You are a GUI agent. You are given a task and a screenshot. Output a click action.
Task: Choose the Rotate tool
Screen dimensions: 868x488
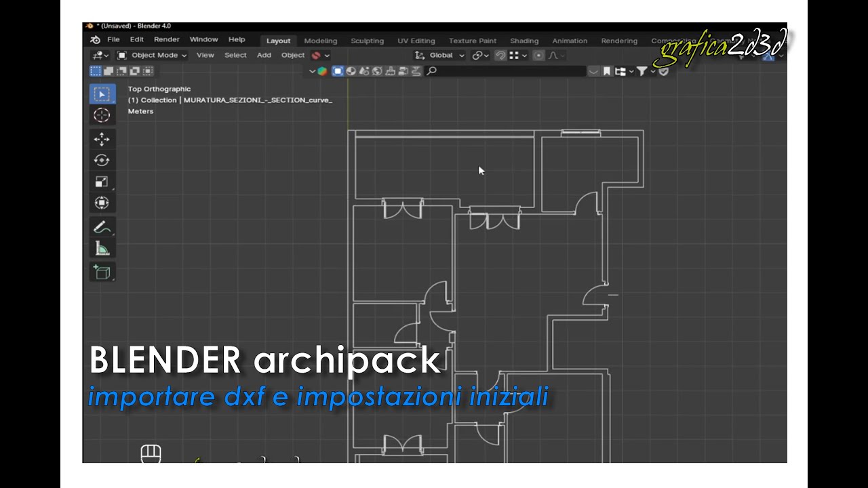[x=102, y=160]
